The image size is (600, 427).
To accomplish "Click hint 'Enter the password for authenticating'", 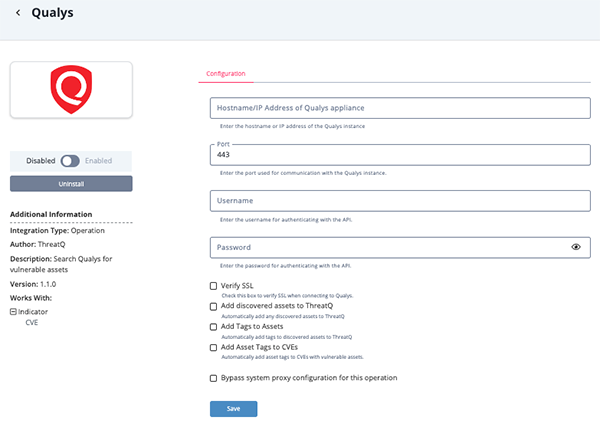I will (x=285, y=266).
